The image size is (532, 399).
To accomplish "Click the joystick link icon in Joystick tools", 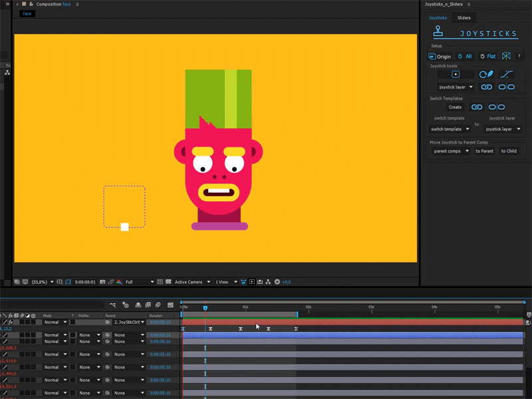I will tap(486, 86).
